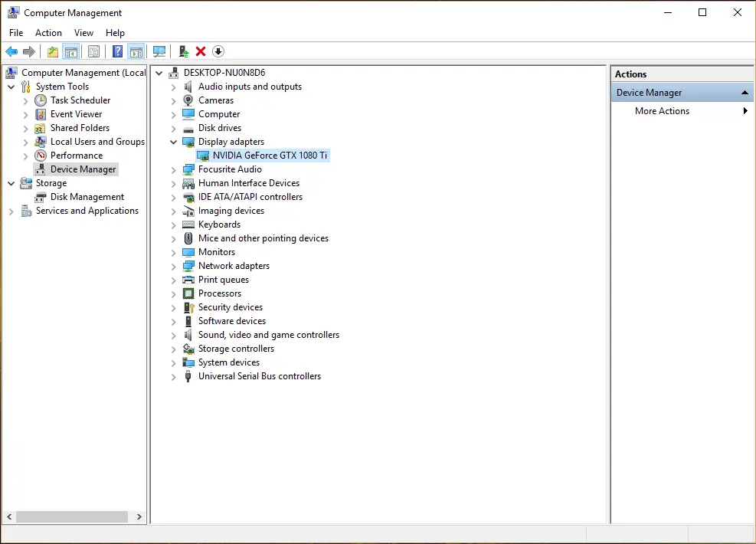Click the Disable device down-arrow icon

pyautogui.click(x=218, y=51)
